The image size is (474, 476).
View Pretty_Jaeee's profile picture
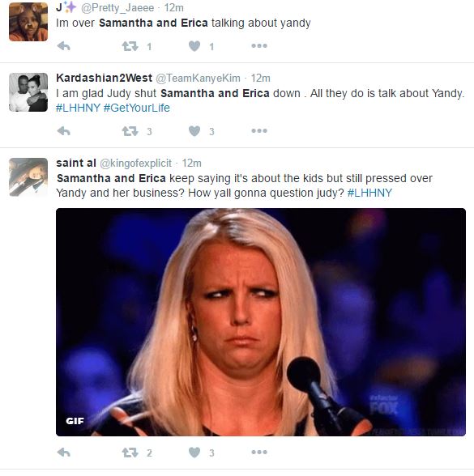tap(28, 22)
